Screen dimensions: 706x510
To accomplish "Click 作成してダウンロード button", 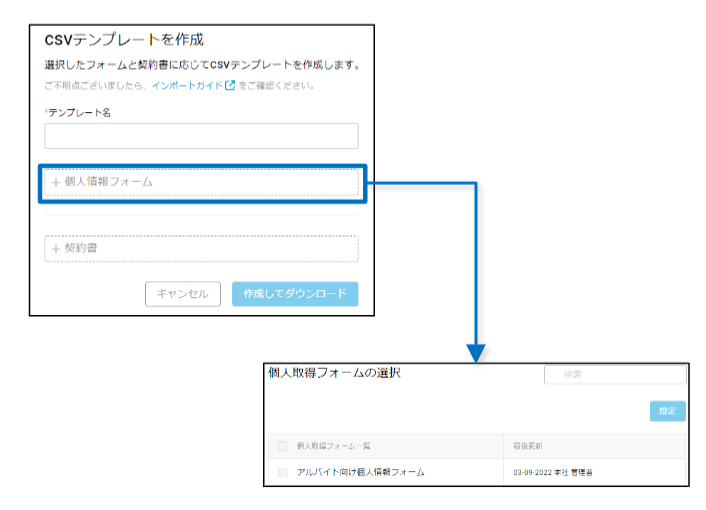I will click(x=295, y=294).
